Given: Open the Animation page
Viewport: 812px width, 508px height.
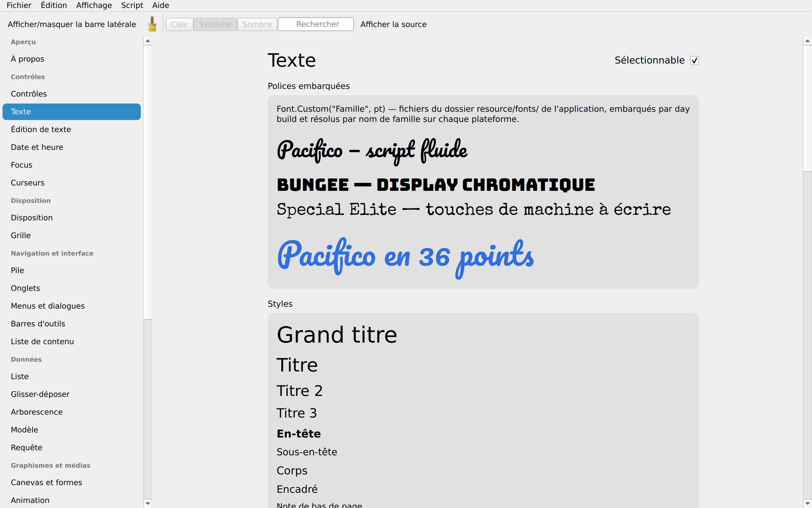Looking at the screenshot, I should (71, 501).
